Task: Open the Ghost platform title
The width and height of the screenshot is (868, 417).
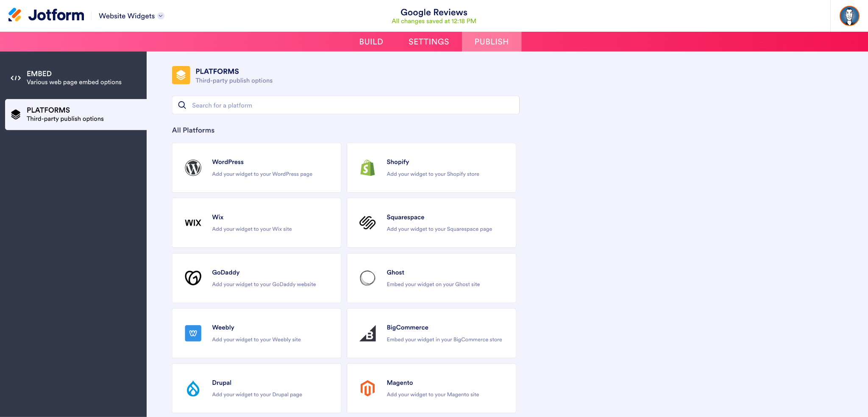Action: pos(395,272)
